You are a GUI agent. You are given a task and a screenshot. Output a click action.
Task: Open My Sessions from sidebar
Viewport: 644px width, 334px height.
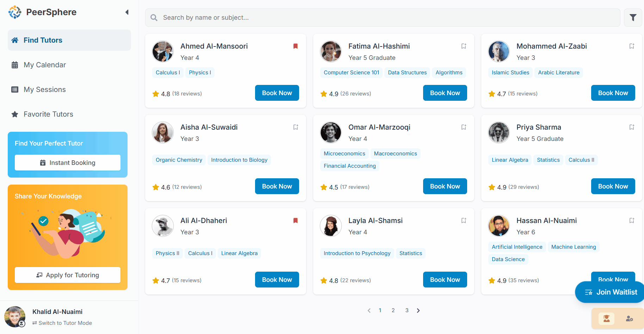click(45, 89)
